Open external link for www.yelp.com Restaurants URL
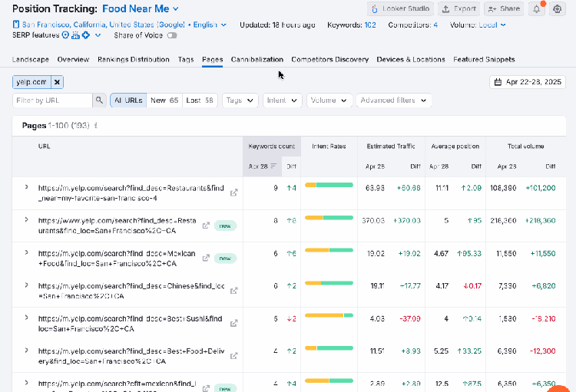 click(206, 226)
